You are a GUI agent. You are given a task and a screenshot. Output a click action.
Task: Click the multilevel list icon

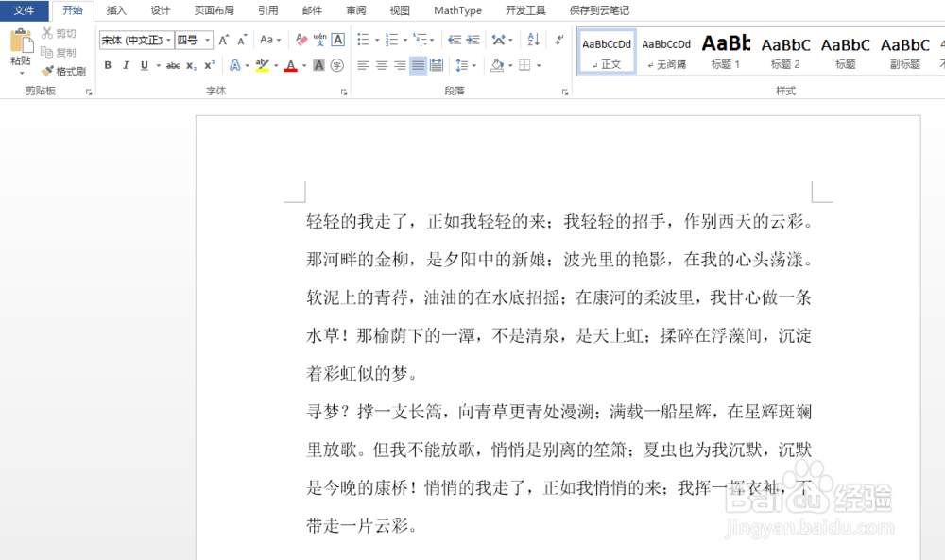(421, 41)
